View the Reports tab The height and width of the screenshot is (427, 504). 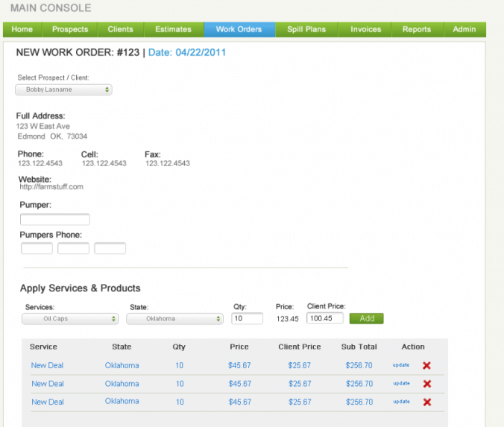(x=417, y=29)
